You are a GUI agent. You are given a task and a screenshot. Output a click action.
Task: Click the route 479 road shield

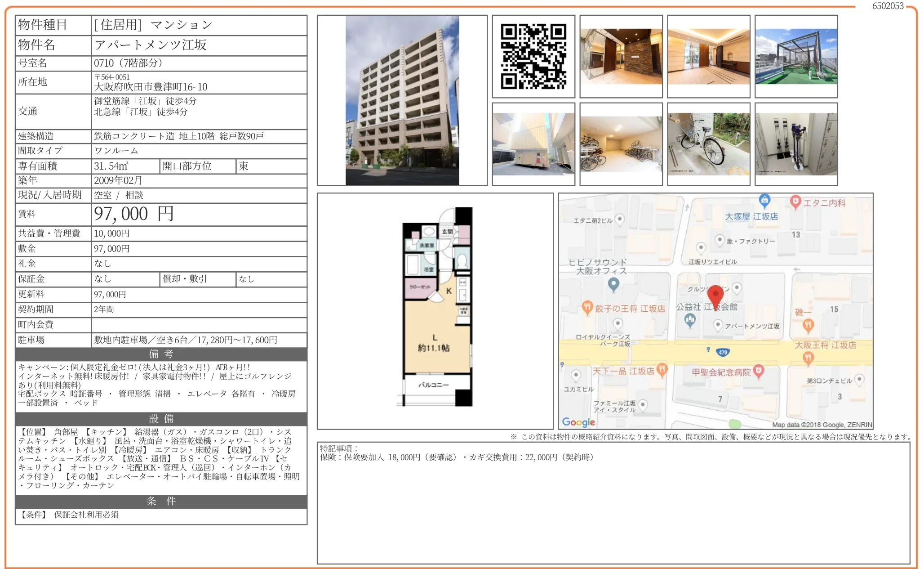click(723, 352)
